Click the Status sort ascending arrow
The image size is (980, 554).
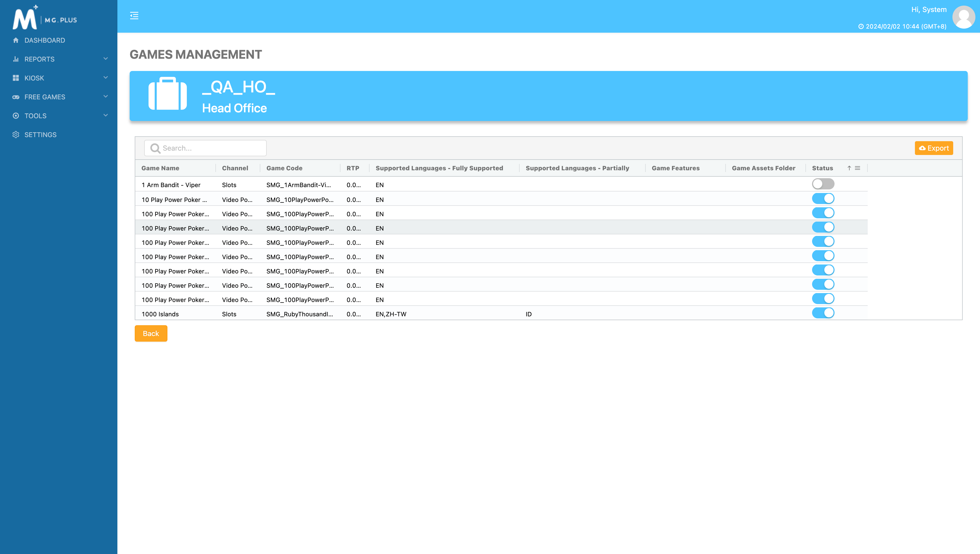pyautogui.click(x=849, y=168)
